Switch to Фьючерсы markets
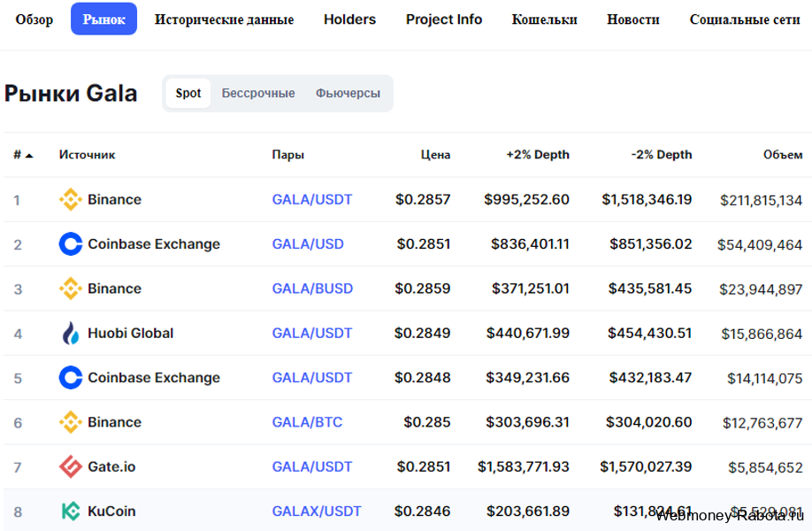 click(x=348, y=93)
